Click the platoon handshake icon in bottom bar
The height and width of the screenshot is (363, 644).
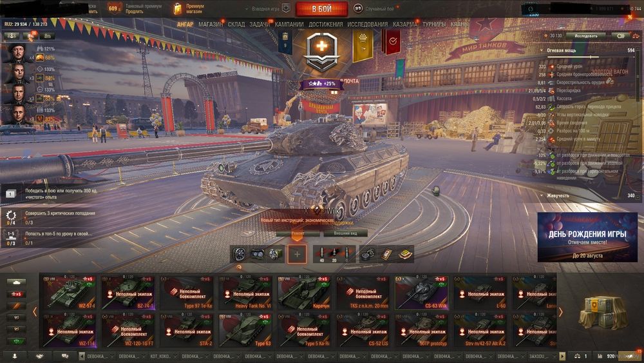click(x=40, y=356)
